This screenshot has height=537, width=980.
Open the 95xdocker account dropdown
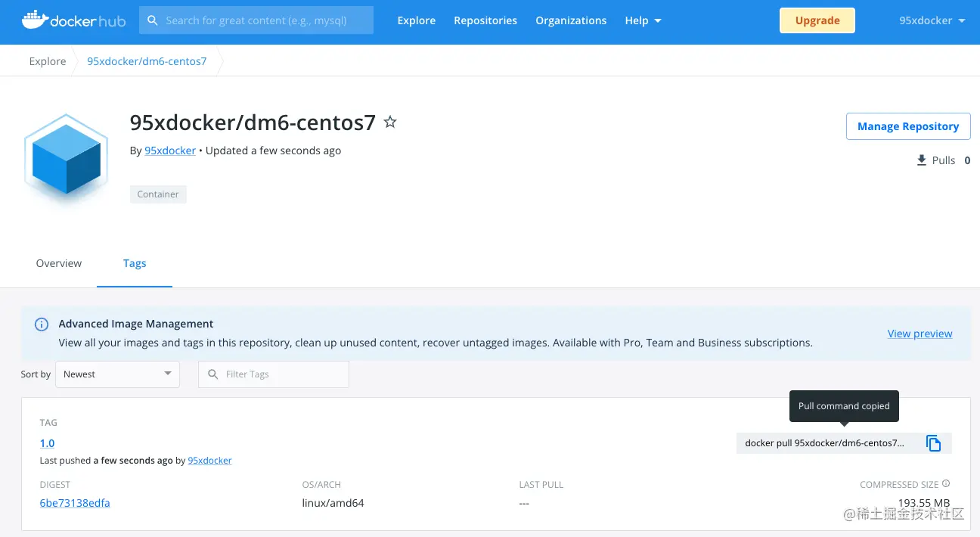tap(932, 20)
